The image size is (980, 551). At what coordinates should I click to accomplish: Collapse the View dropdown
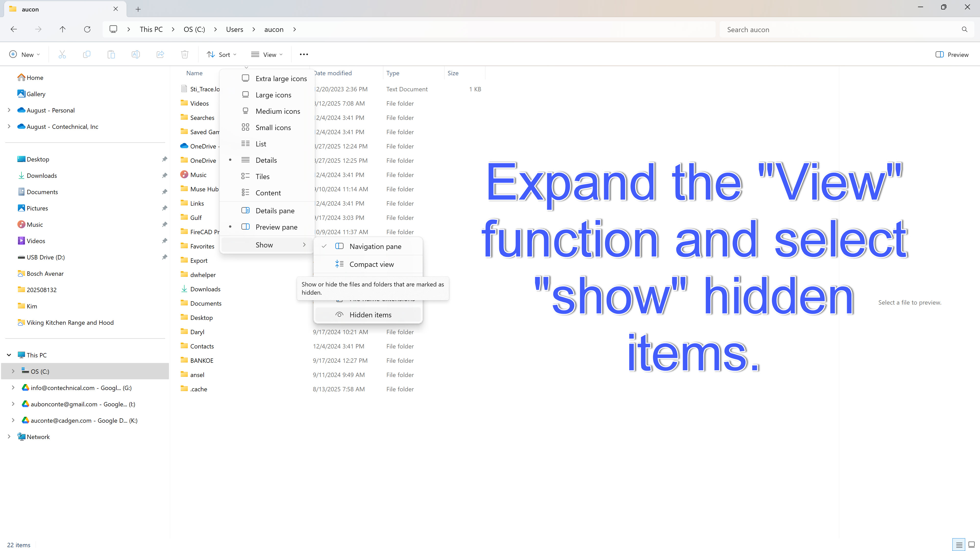click(267, 54)
